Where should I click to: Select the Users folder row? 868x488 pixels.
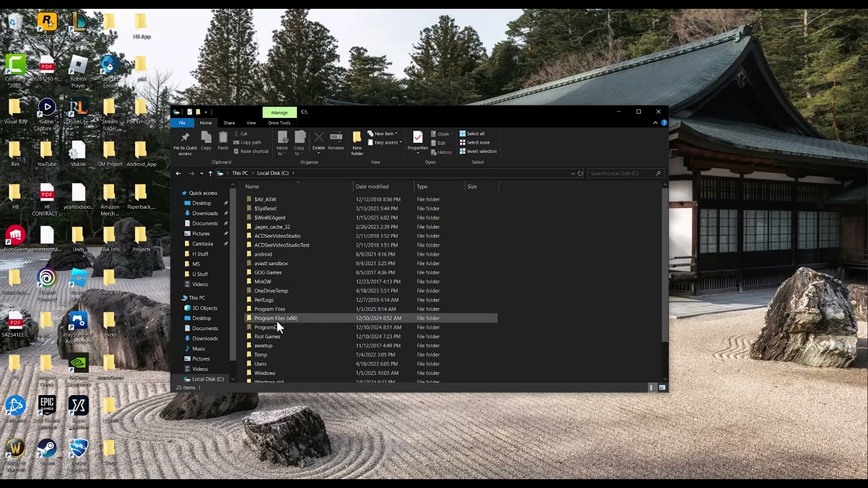click(371, 364)
